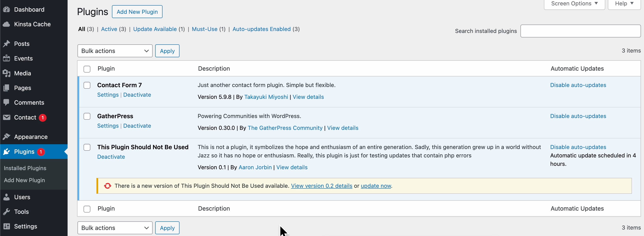Click the Users person icon
This screenshot has height=236, width=644.
click(x=6, y=197)
